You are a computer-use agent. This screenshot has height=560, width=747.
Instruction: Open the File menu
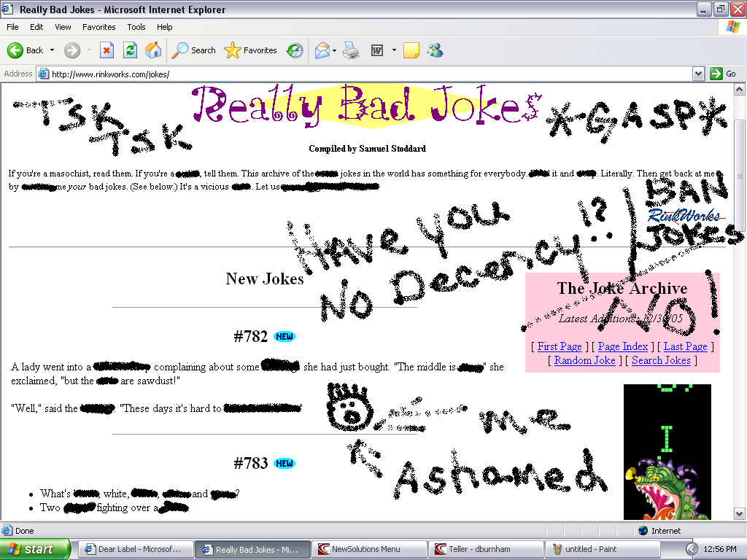pyautogui.click(x=12, y=27)
